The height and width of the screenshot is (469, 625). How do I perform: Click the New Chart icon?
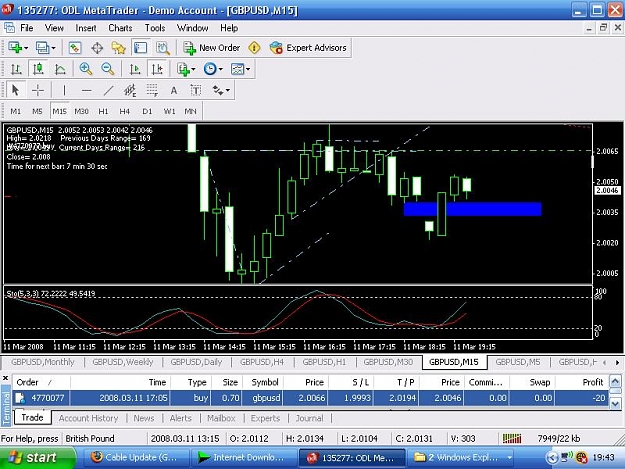point(15,48)
